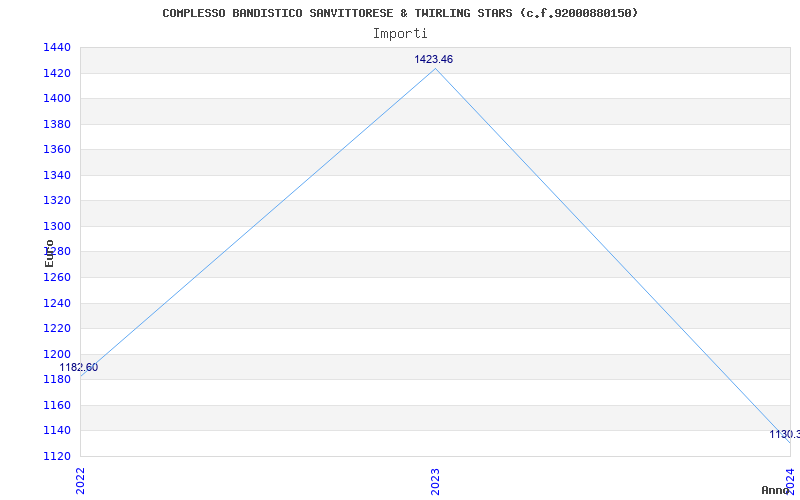Viewport: 800px width, 500px height.
Task: Click the 1360 y-axis tick label
Action: [x=57, y=149]
